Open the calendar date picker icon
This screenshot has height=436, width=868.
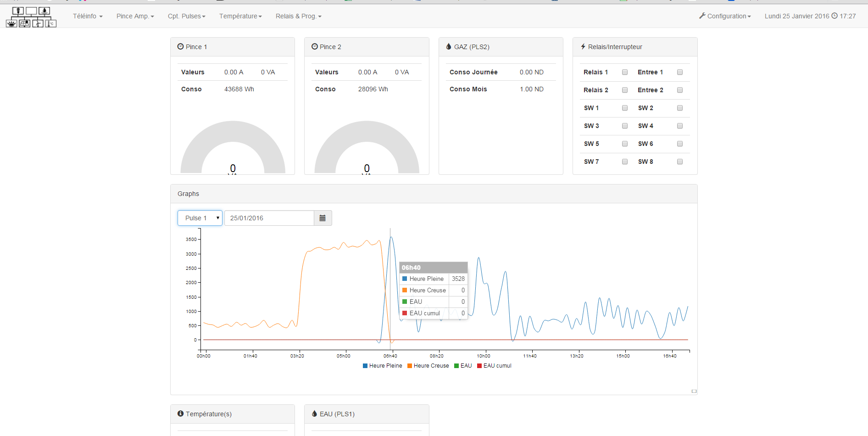pyautogui.click(x=323, y=218)
